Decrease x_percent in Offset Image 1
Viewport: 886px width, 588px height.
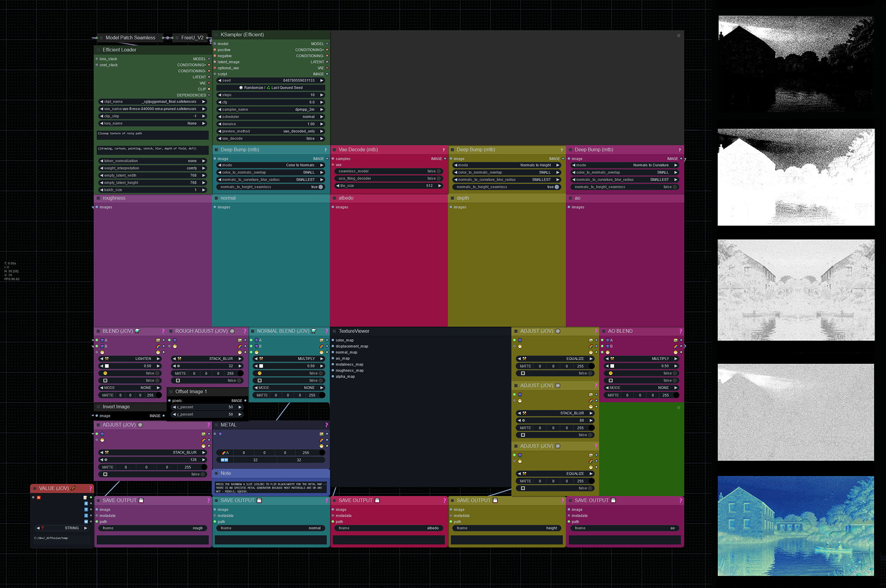click(174, 407)
